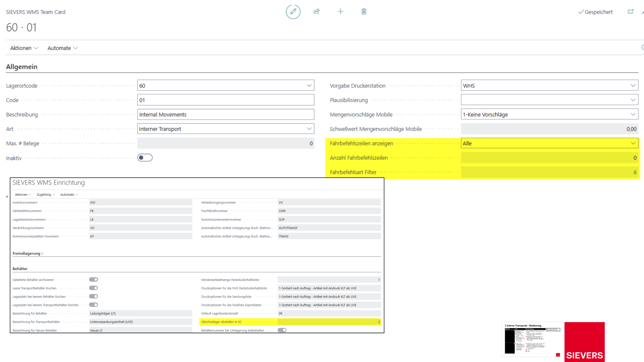Click the Code input field

[x=226, y=100]
